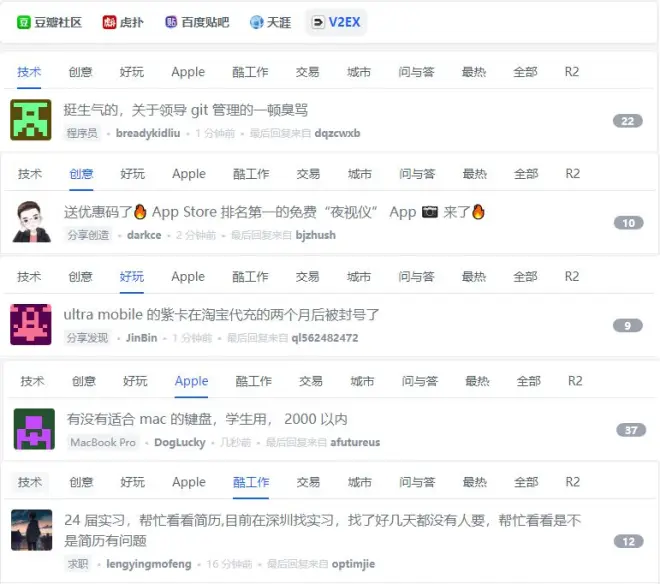Open darkce's cartoon avatar

pyautogui.click(x=32, y=221)
